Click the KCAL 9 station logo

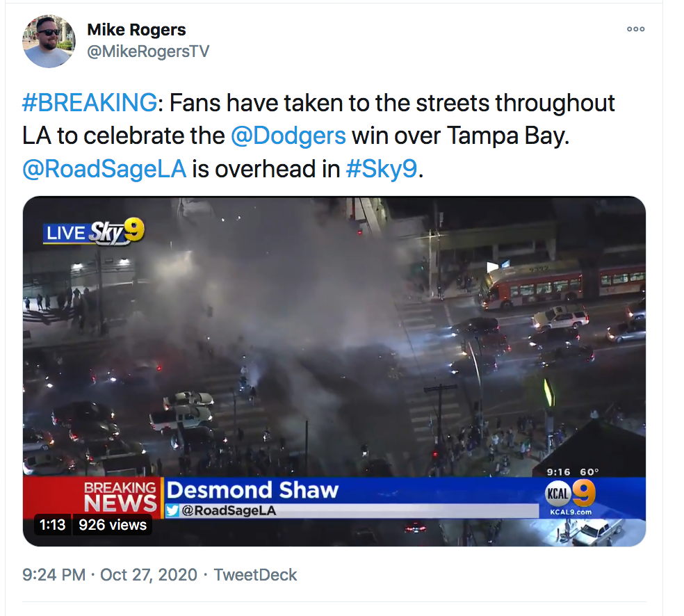[x=571, y=493]
